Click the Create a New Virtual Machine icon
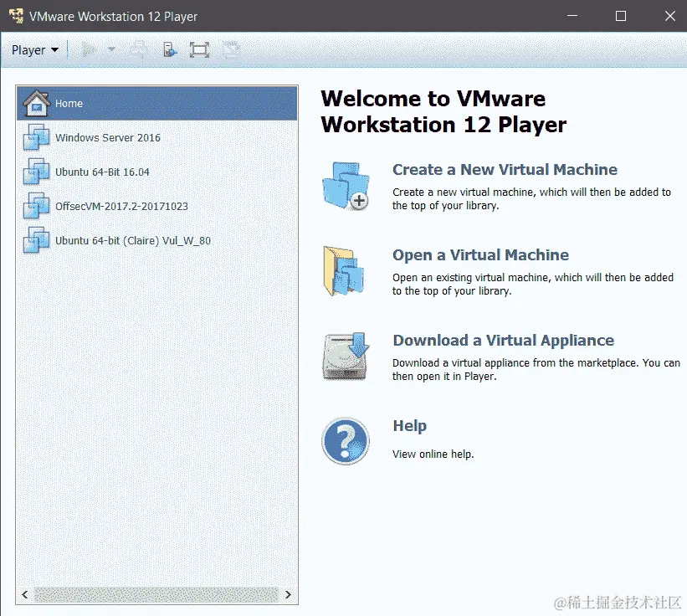The width and height of the screenshot is (687, 616). coord(346,186)
